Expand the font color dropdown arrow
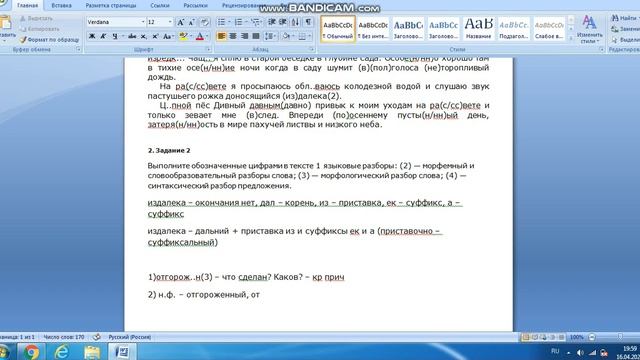Image resolution: width=640 pixels, height=360 pixels. tap(207, 36)
